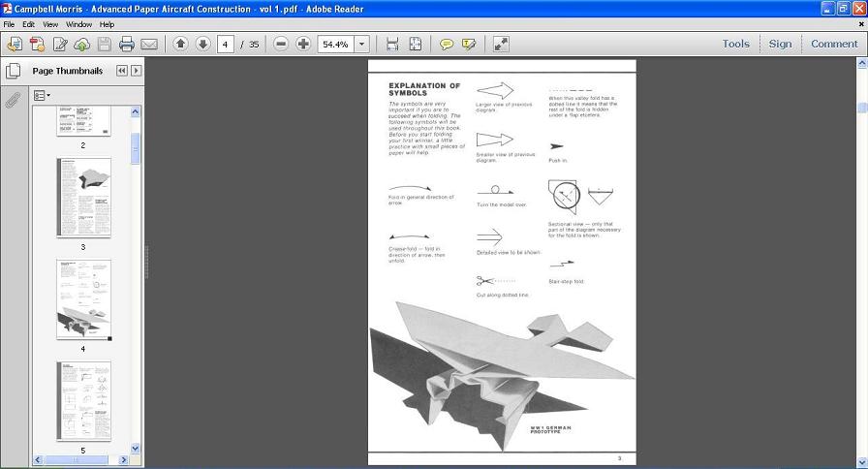Open the Window menu
The image size is (868, 469).
click(x=78, y=24)
